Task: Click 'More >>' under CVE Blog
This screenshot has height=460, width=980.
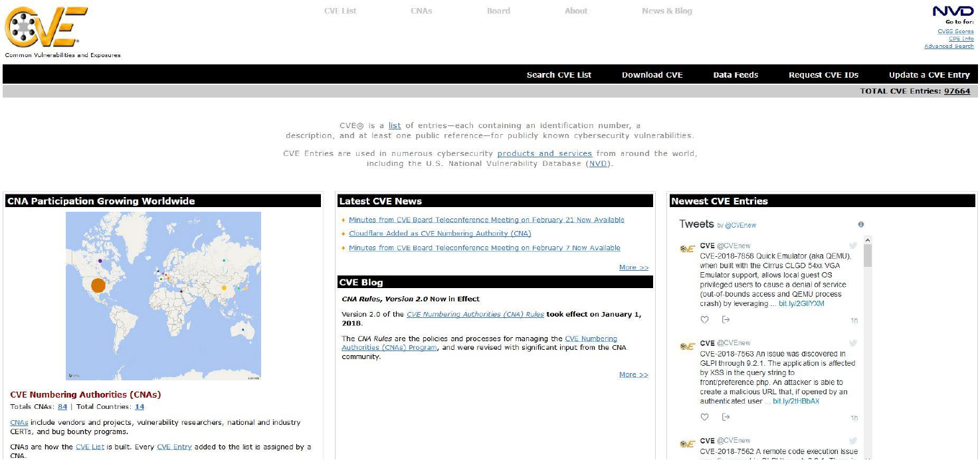Action: tap(633, 374)
